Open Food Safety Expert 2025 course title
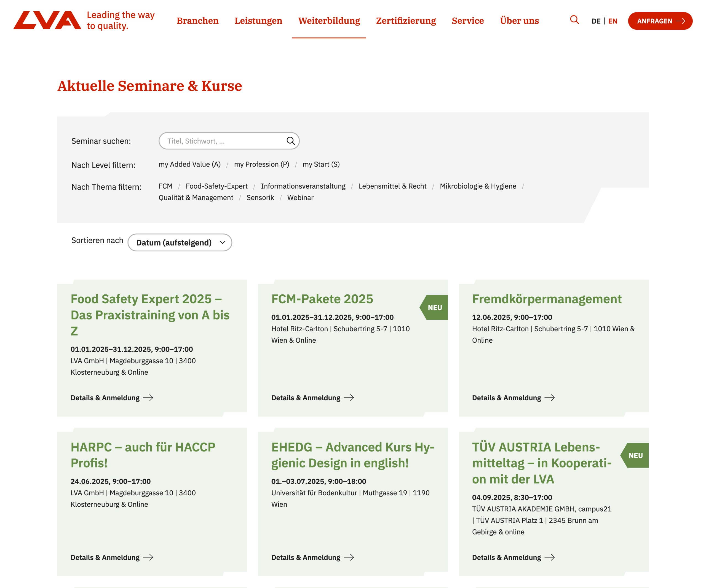Image resolution: width=706 pixels, height=588 pixels. pos(150,315)
